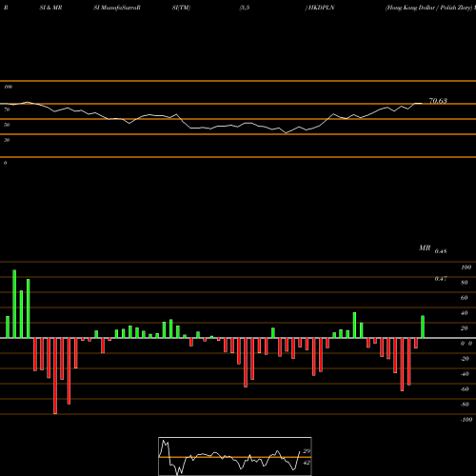Open the mini RSI overview chart thumbnail
476x476 pixels.
tap(235, 456)
